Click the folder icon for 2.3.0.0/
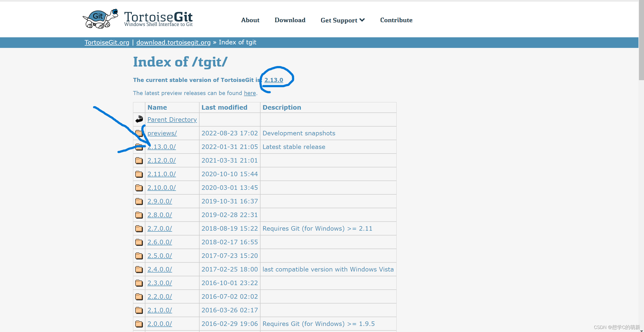 139,283
